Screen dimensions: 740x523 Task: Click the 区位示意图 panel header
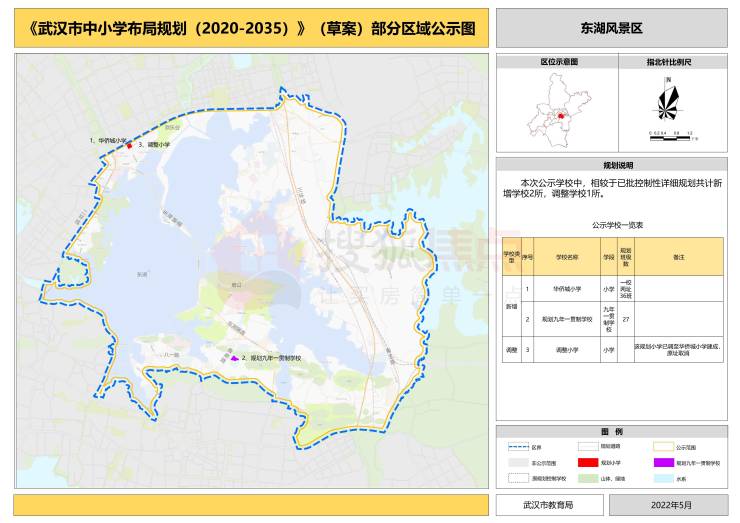pos(559,62)
